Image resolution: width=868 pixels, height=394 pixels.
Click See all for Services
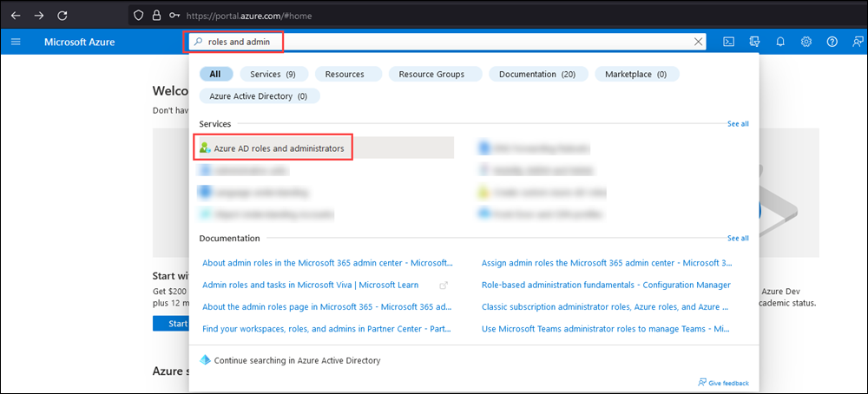point(738,124)
